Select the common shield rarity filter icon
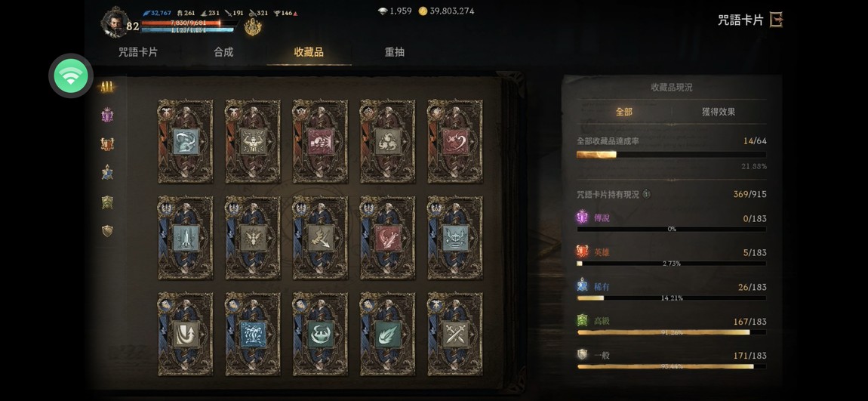 107,231
